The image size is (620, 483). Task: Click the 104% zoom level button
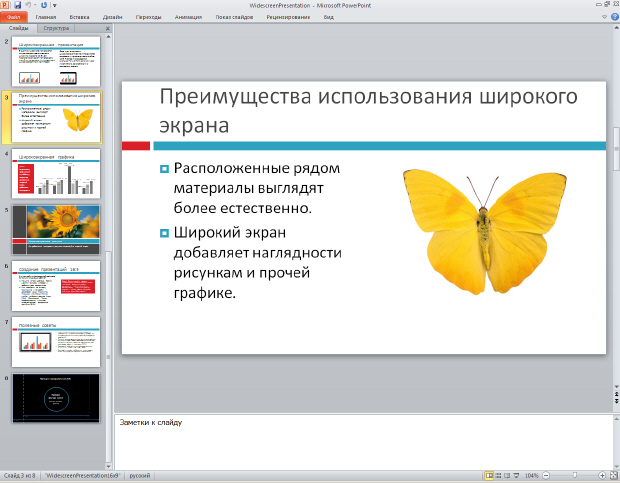click(533, 475)
